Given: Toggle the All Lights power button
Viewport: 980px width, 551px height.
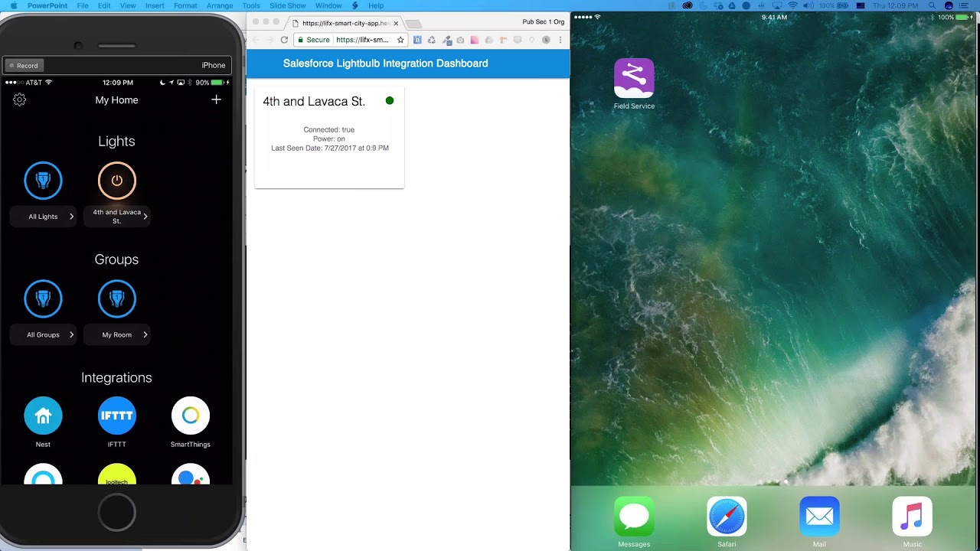Looking at the screenshot, I should (43, 181).
